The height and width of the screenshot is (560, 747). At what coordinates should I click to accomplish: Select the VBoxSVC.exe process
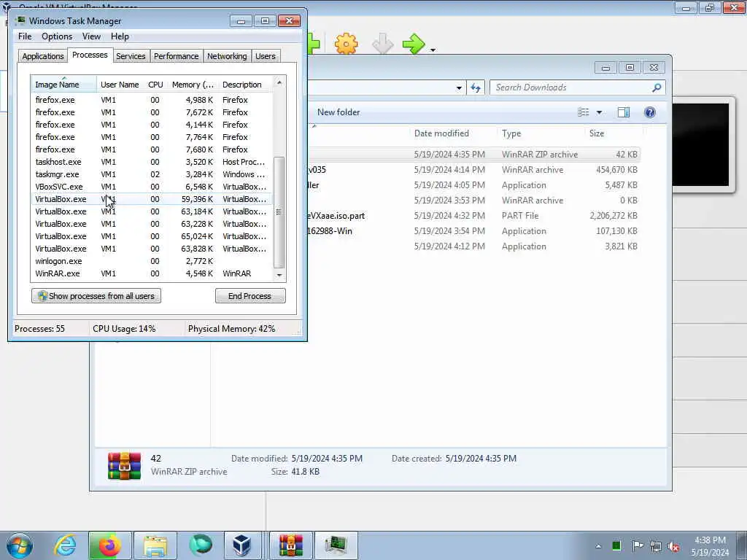(x=152, y=187)
